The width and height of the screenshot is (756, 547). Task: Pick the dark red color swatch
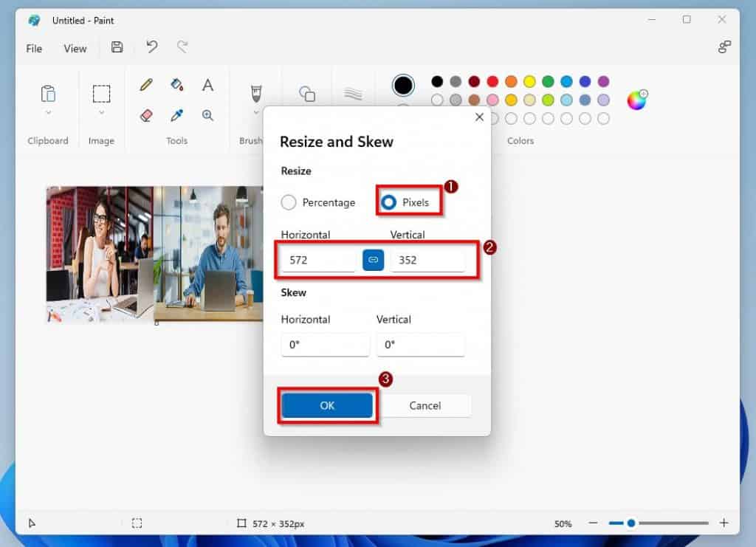pos(474,81)
